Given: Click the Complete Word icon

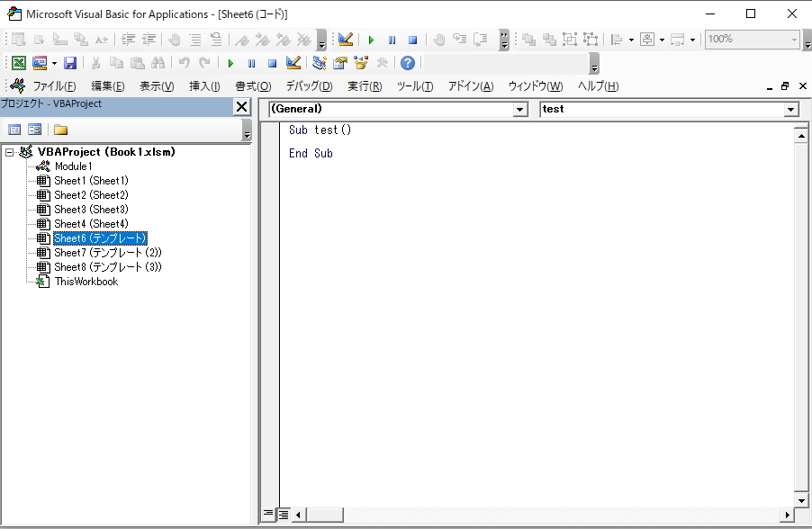Looking at the screenshot, I should point(102,40).
